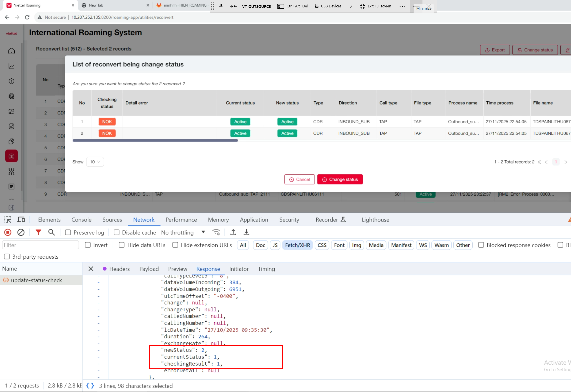Confirm with the red Change status button
Screen dimensions: 571x392
[340, 179]
